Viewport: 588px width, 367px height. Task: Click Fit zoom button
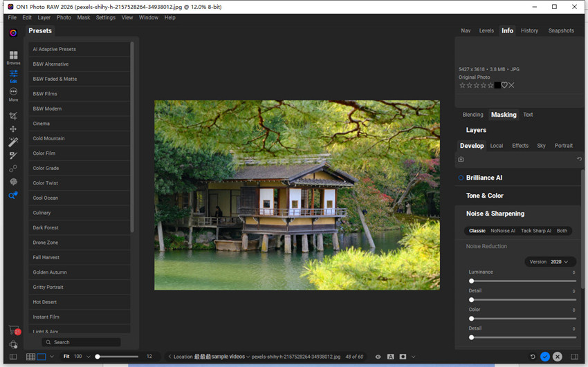(66, 357)
